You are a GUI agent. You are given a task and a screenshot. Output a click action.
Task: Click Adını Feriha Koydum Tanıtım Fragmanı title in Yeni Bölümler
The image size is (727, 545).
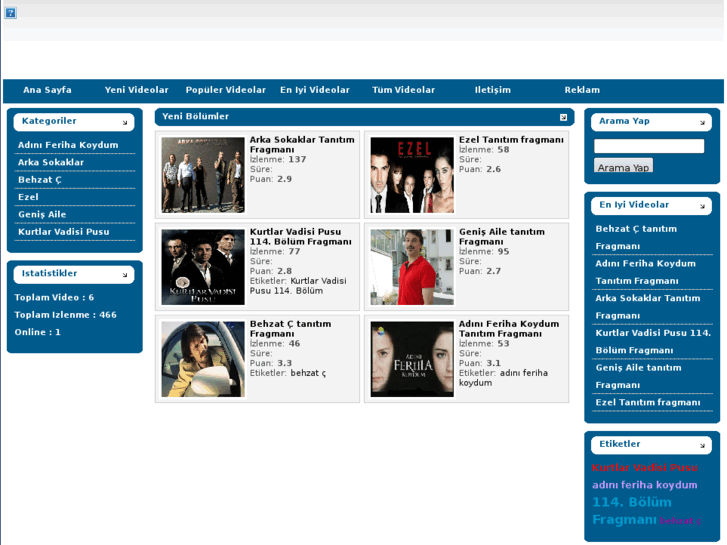tap(509, 329)
